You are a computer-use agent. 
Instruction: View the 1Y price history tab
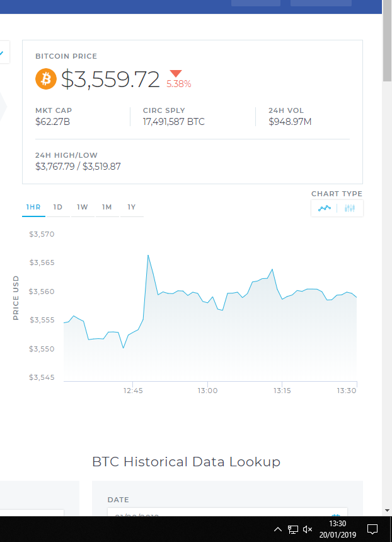(132, 207)
